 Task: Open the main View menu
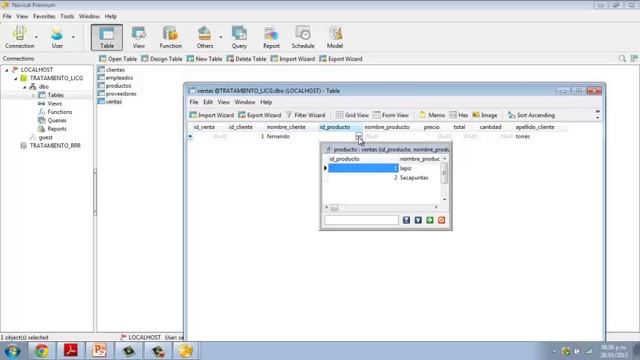pos(22,16)
